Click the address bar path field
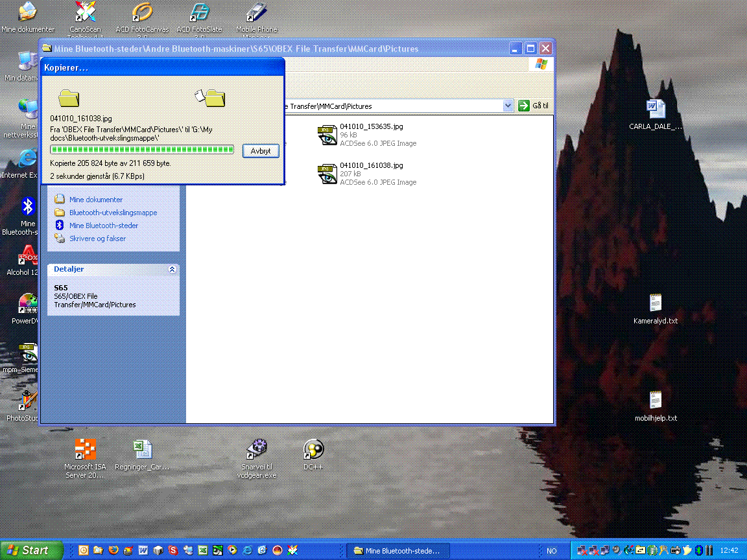Image resolution: width=747 pixels, height=560 pixels. pos(393,106)
